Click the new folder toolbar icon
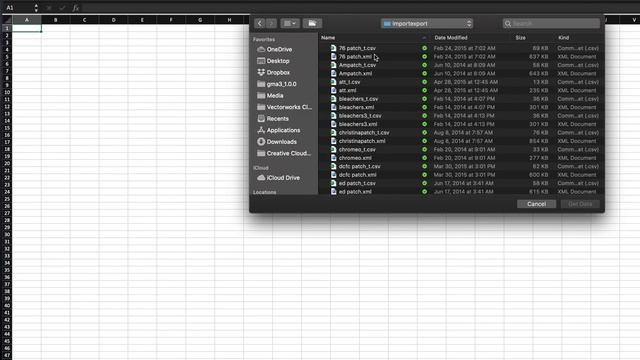640x360 pixels. click(x=312, y=23)
